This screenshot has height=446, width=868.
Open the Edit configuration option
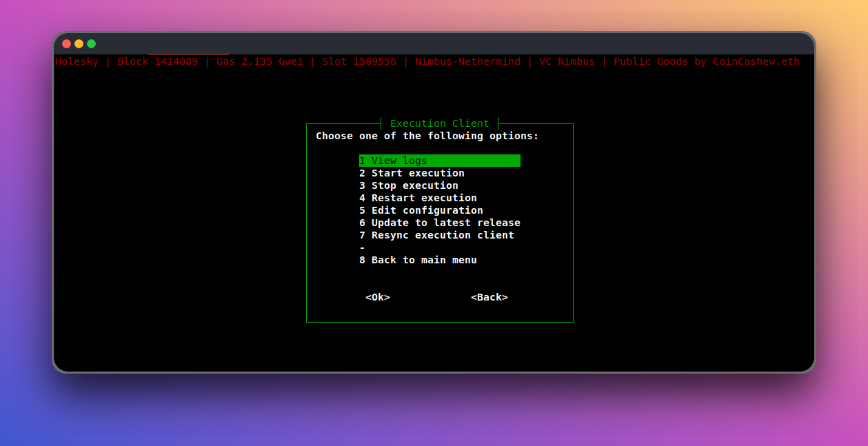pyautogui.click(x=421, y=210)
